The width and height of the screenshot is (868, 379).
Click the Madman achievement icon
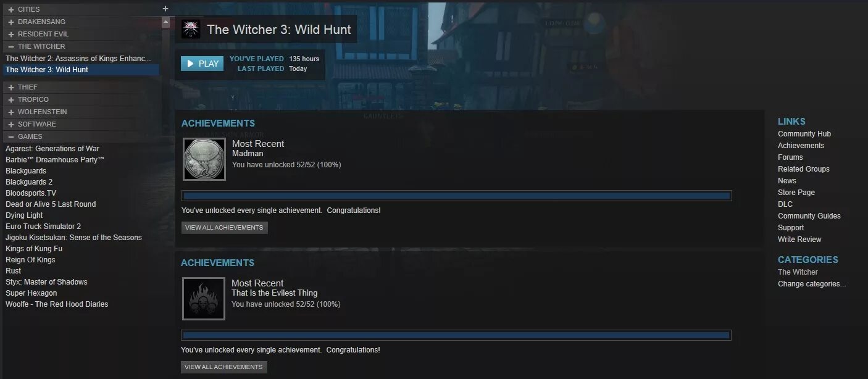pyautogui.click(x=204, y=159)
